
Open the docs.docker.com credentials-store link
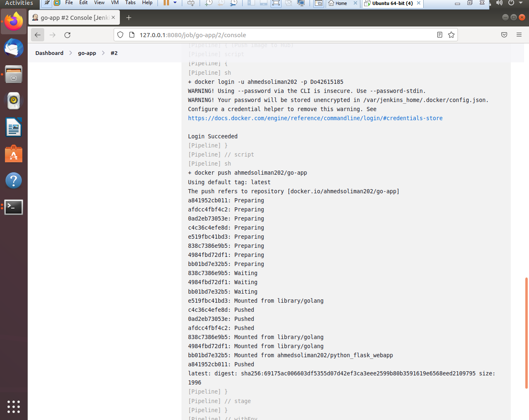315,118
